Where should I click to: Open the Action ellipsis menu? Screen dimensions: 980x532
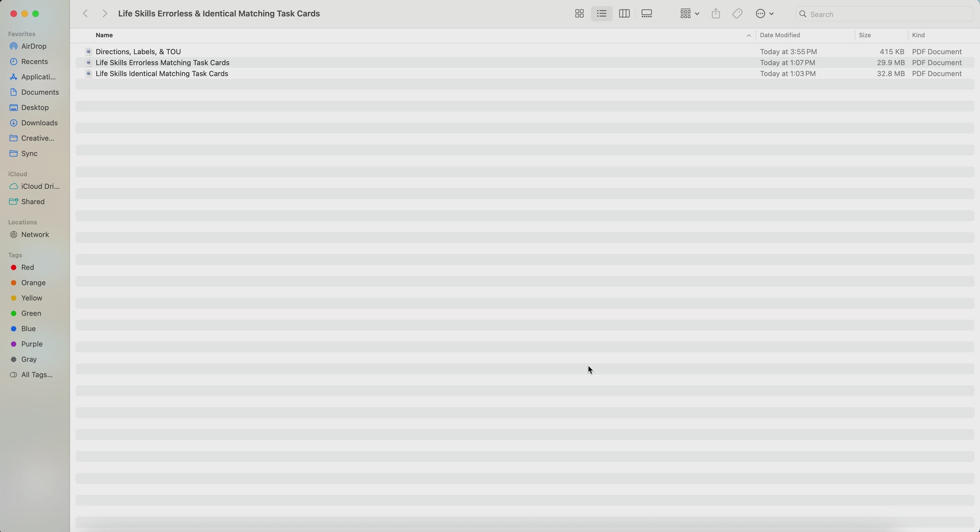coord(764,14)
